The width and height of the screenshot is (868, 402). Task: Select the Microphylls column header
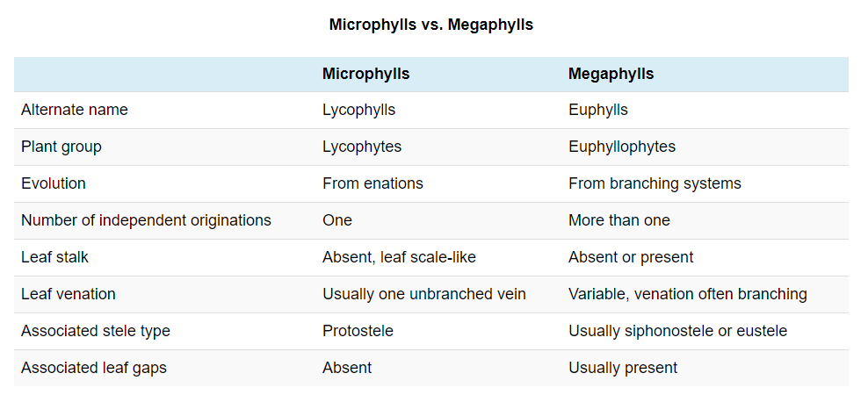point(365,74)
